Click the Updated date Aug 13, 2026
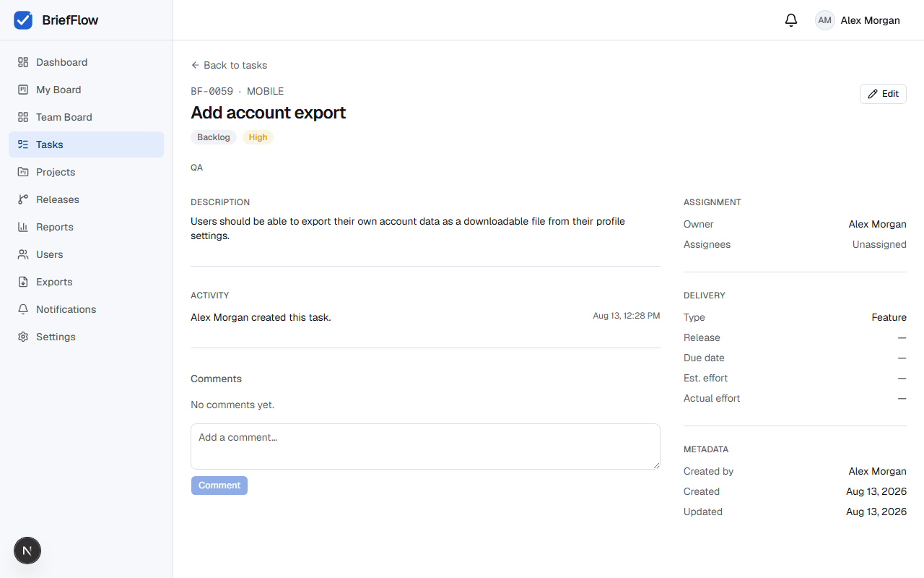 click(876, 512)
